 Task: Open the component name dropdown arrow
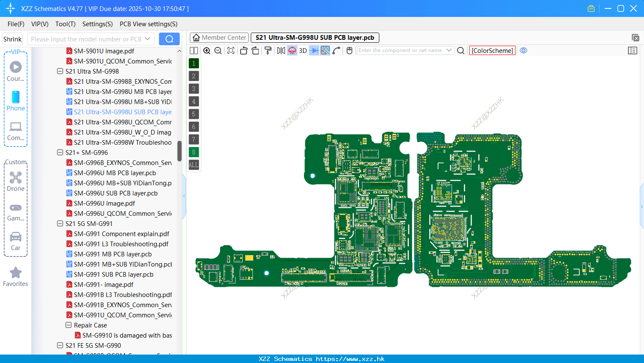click(449, 50)
